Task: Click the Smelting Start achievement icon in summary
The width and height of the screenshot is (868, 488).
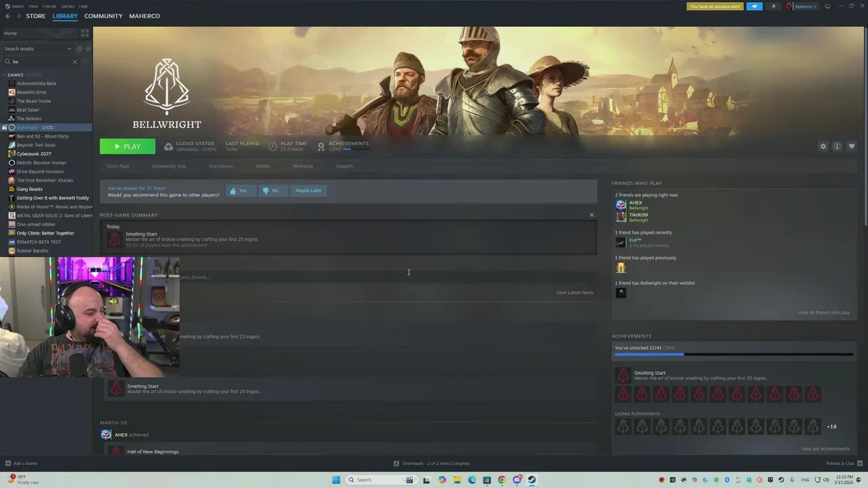Action: click(115, 239)
